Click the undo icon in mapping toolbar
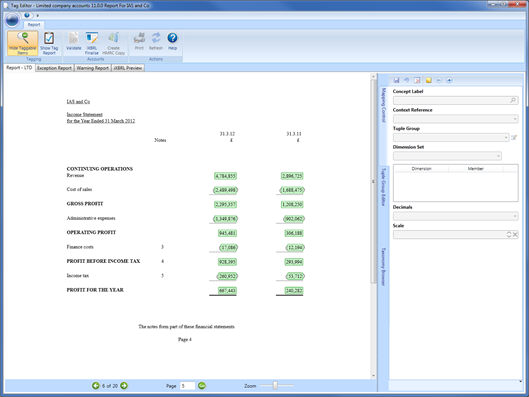 pyautogui.click(x=407, y=80)
